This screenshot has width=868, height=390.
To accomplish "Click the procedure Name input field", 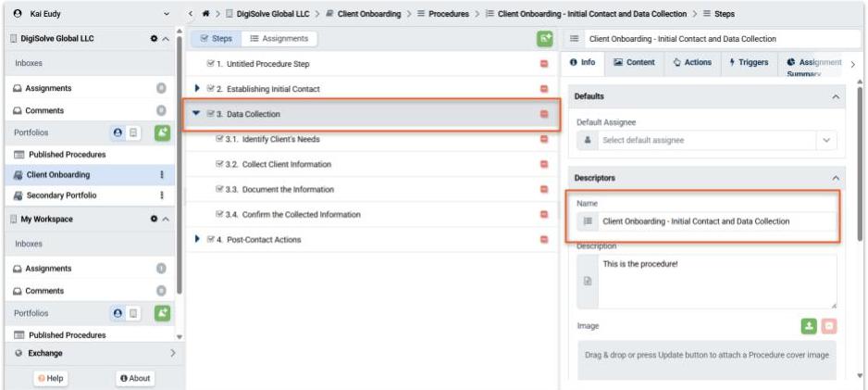I will tap(713, 221).
